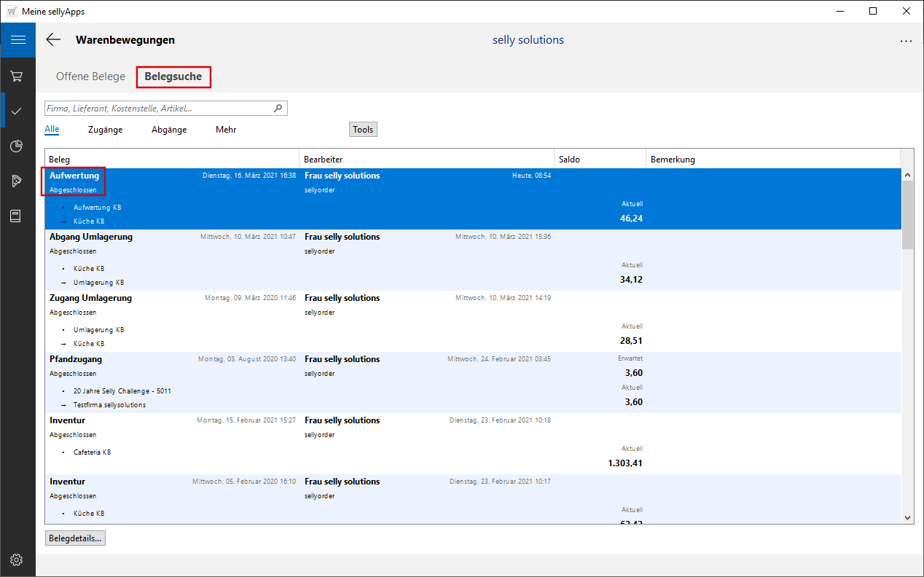924x577 pixels.
Task: Select the checkmark sidebar icon
Action: pos(17,111)
